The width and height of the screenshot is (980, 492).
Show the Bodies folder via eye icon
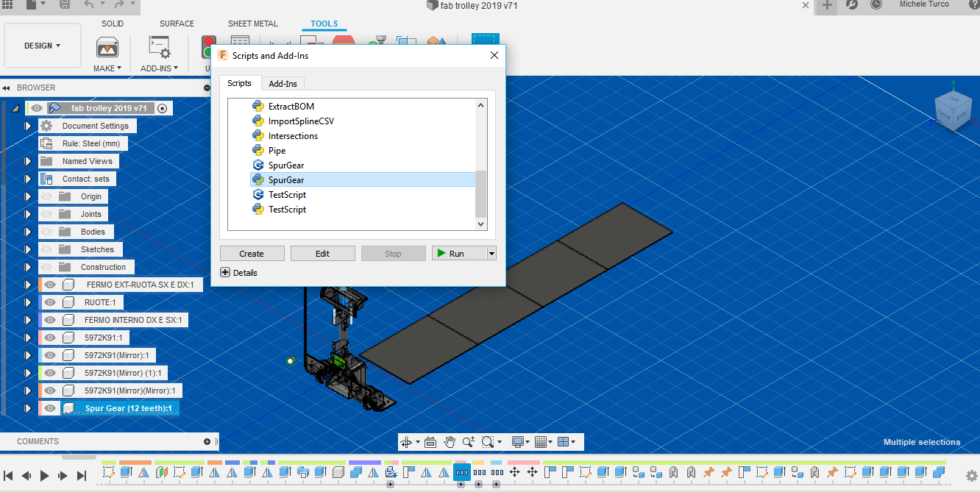pos(46,232)
